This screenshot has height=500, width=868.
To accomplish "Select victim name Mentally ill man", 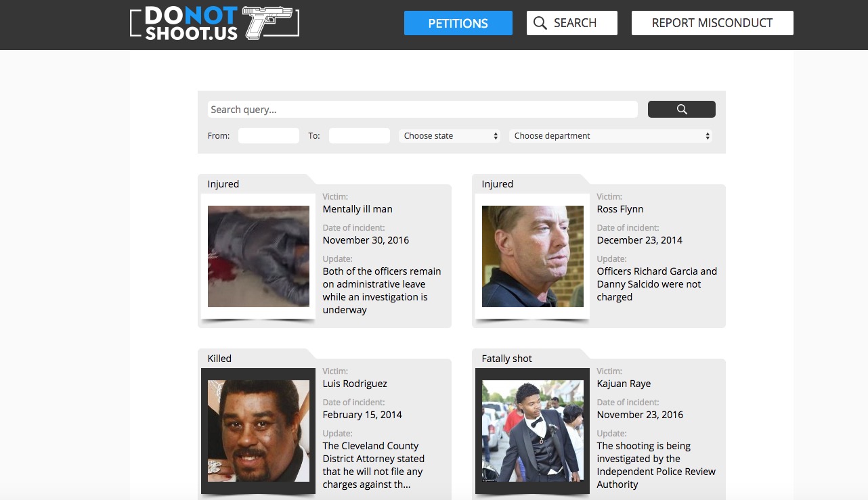I will [357, 209].
